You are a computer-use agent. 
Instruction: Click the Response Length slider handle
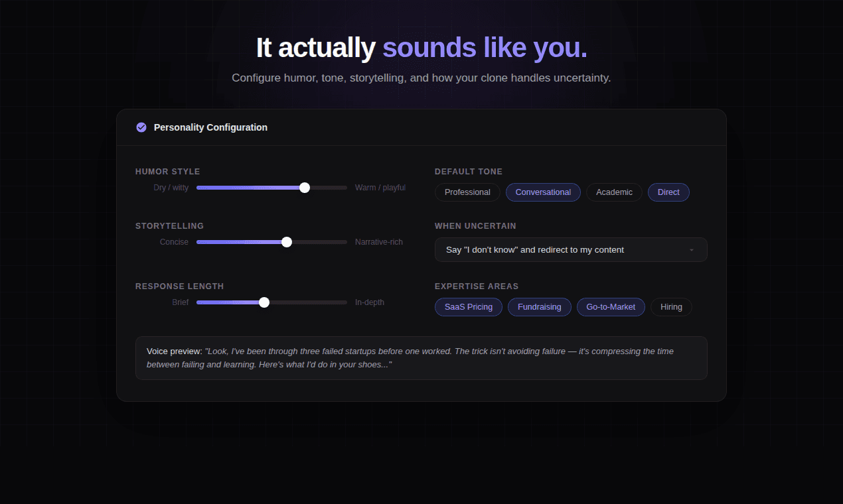265,302
